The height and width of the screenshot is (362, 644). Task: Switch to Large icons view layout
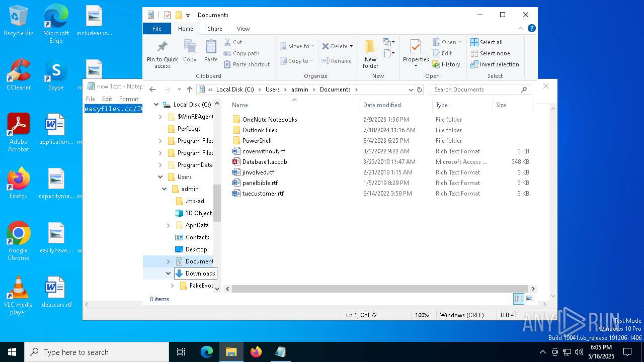pos(529,299)
